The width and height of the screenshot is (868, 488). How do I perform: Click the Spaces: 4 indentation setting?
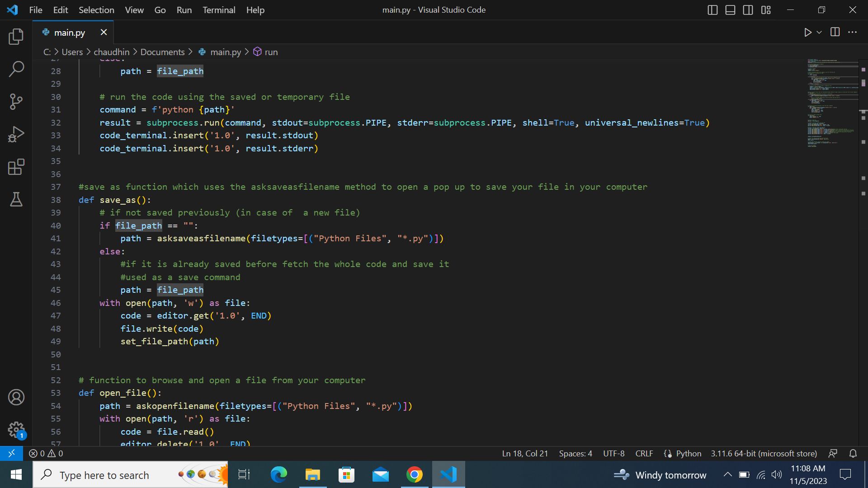click(575, 453)
